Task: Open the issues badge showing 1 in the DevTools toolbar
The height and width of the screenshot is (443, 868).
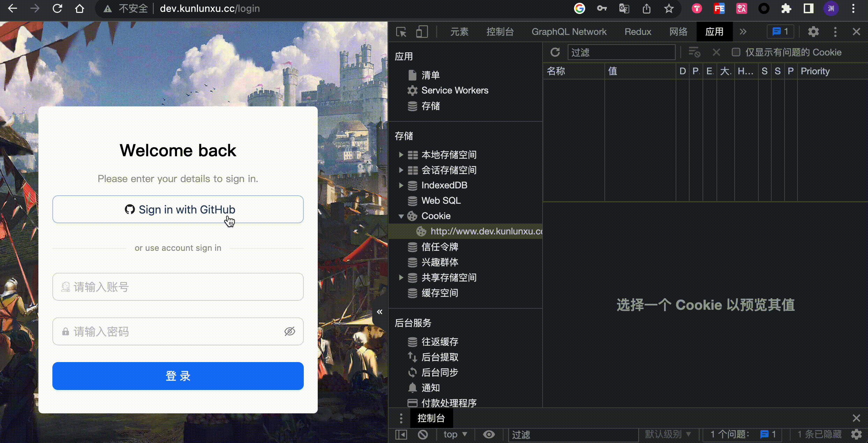Action: coord(780,32)
